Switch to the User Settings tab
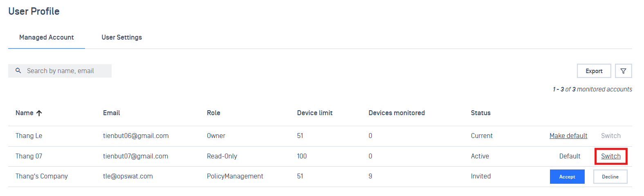The height and width of the screenshot is (196, 644). tap(121, 38)
